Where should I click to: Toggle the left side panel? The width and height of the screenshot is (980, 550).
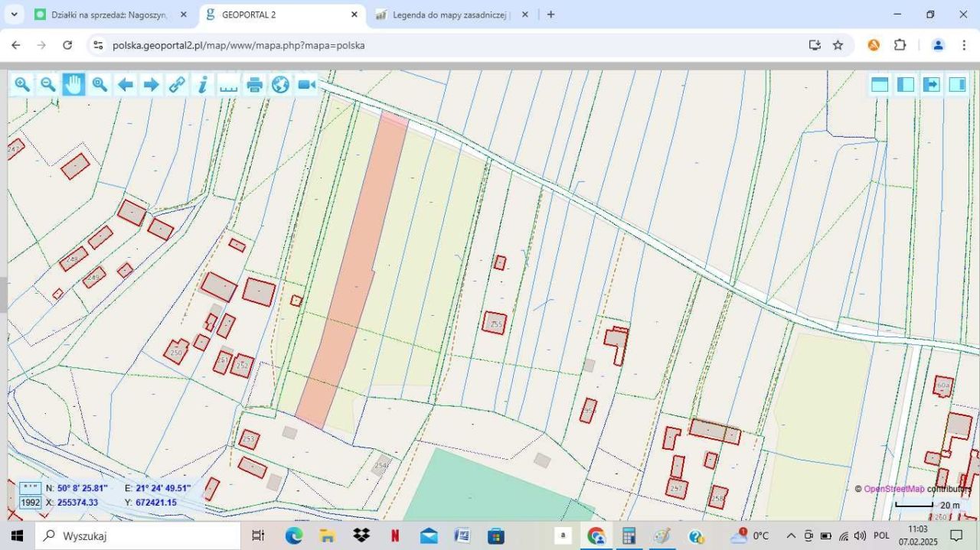pyautogui.click(x=906, y=84)
